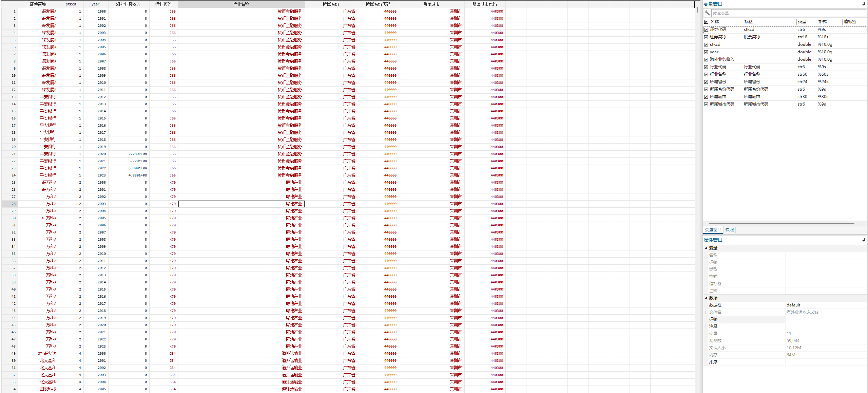
Task: Toggle the 所属城市代码 variable checkbox
Action: coord(706,104)
